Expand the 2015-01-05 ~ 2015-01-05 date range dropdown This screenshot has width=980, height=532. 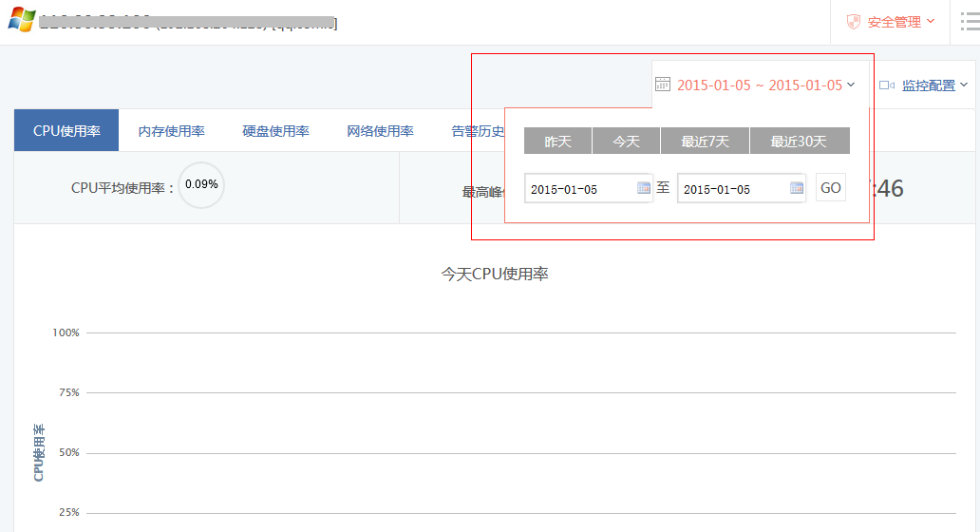pos(766,85)
